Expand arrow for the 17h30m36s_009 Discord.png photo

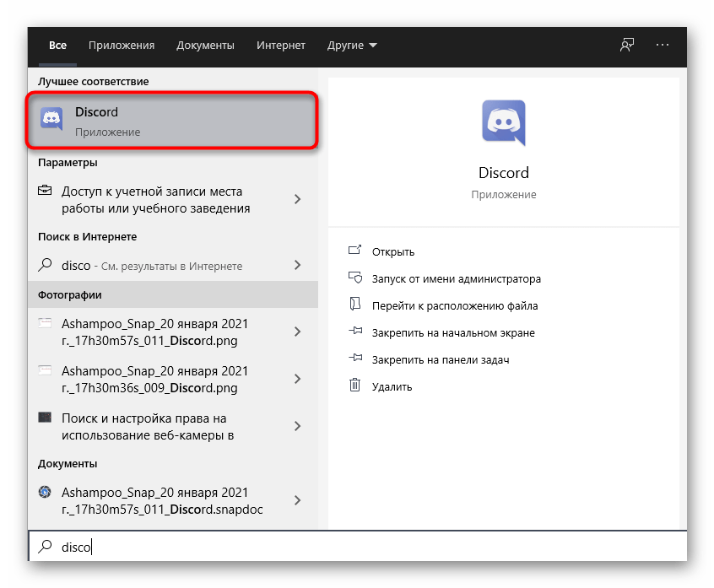click(297, 380)
